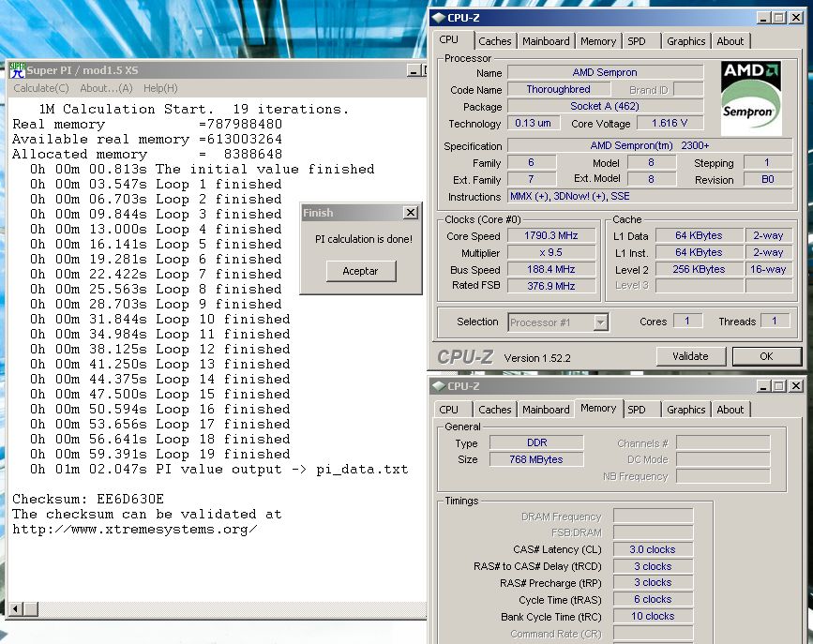Click the CPU-Z icon in upper window title bar
Image resolution: width=813 pixels, height=644 pixels.
tap(439, 18)
